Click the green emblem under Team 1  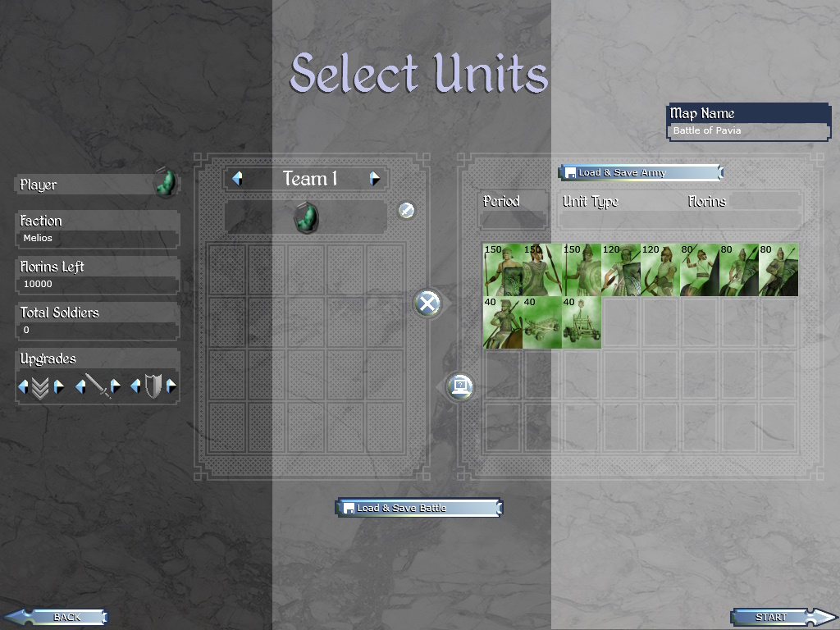click(307, 217)
